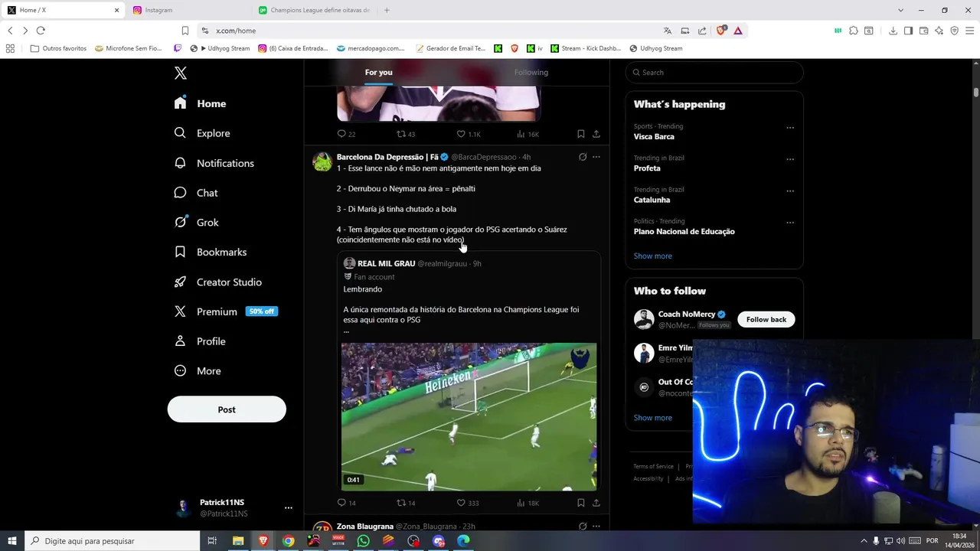The width and height of the screenshot is (980, 551).
Task: Open the Explore page
Action: coord(202,133)
